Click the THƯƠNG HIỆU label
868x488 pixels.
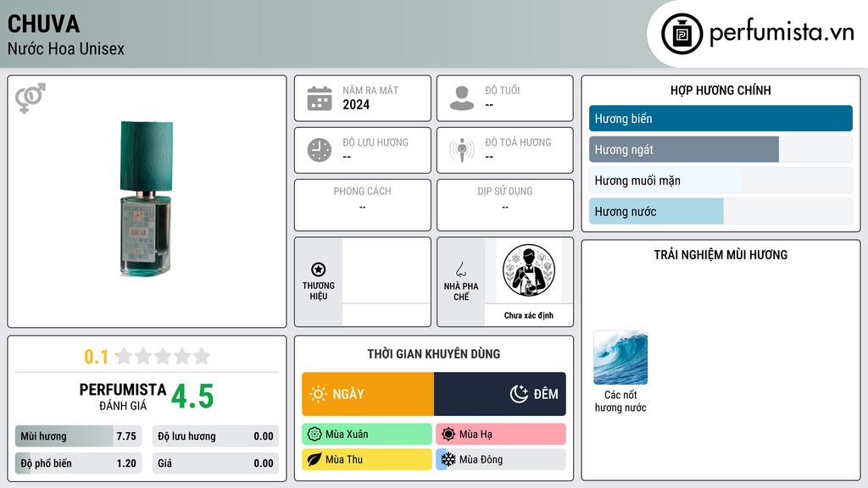[319, 291]
